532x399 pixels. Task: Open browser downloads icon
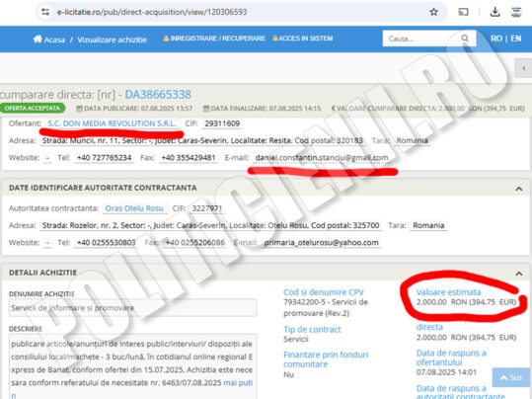pyautogui.click(x=495, y=12)
